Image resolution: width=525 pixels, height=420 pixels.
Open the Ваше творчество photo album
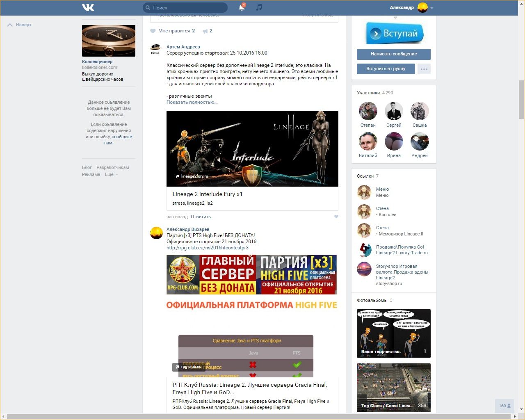point(394,333)
